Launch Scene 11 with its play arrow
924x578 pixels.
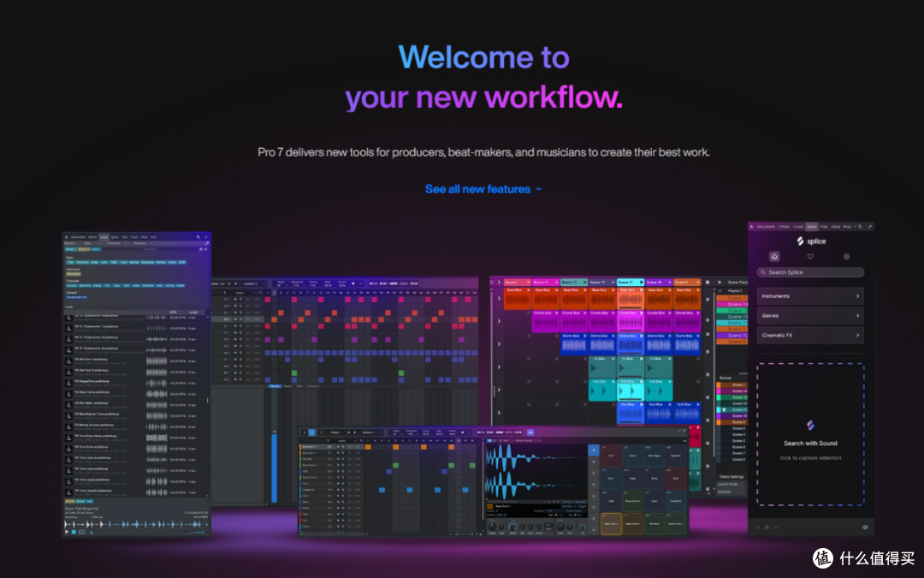pos(641,282)
